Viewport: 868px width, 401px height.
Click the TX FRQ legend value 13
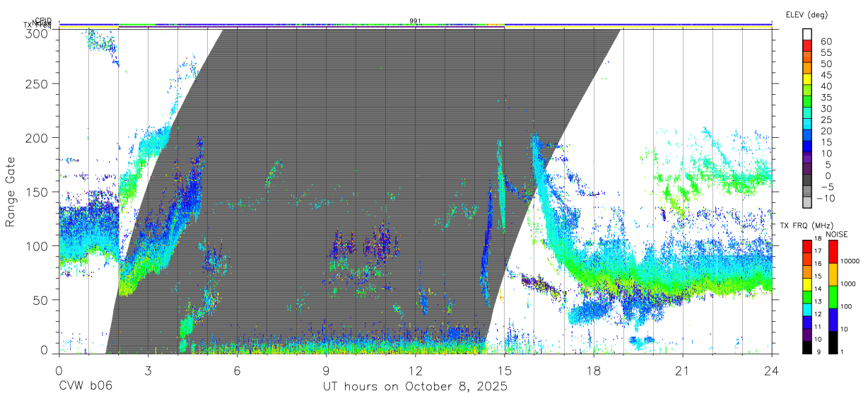(x=819, y=302)
